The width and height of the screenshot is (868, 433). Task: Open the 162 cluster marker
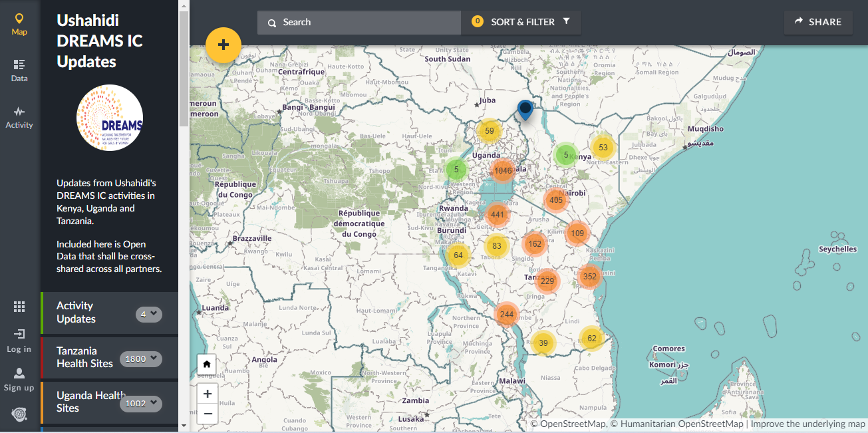[x=535, y=243]
